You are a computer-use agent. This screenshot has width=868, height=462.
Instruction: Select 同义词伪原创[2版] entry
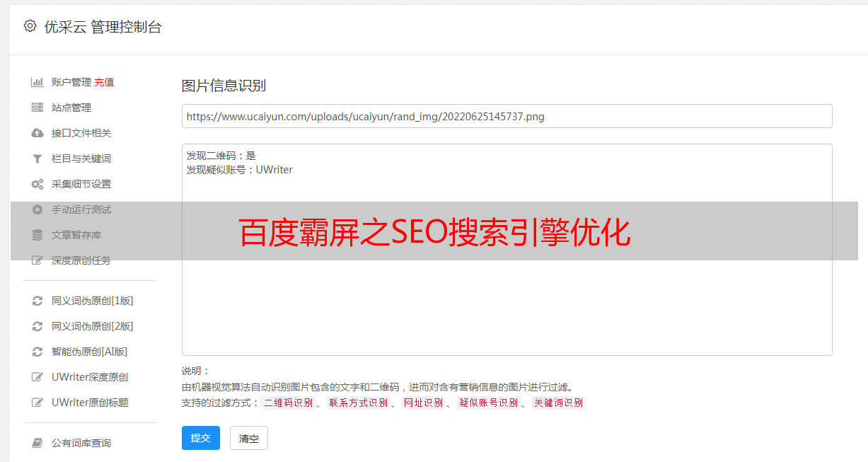[93, 326]
